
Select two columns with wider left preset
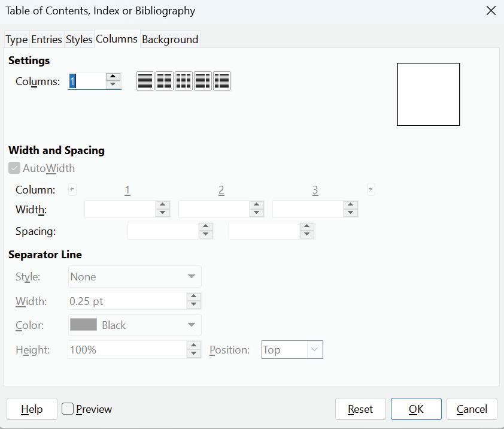click(x=202, y=81)
